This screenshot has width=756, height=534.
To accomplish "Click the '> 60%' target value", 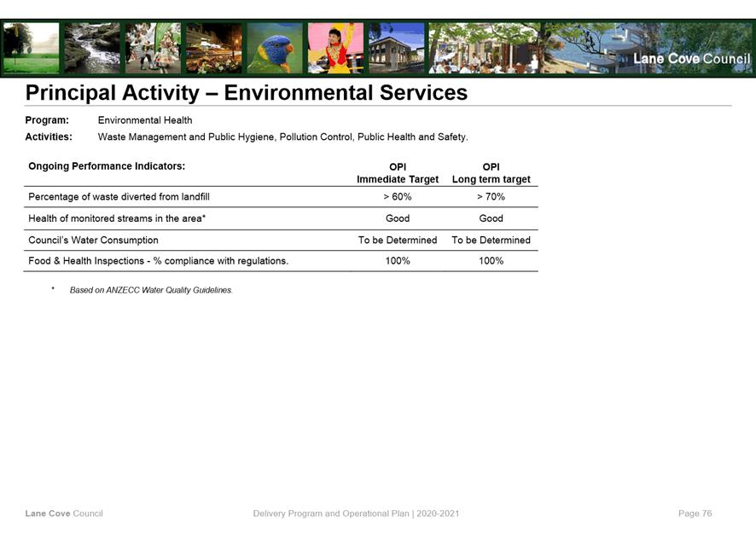I will 398,197.
